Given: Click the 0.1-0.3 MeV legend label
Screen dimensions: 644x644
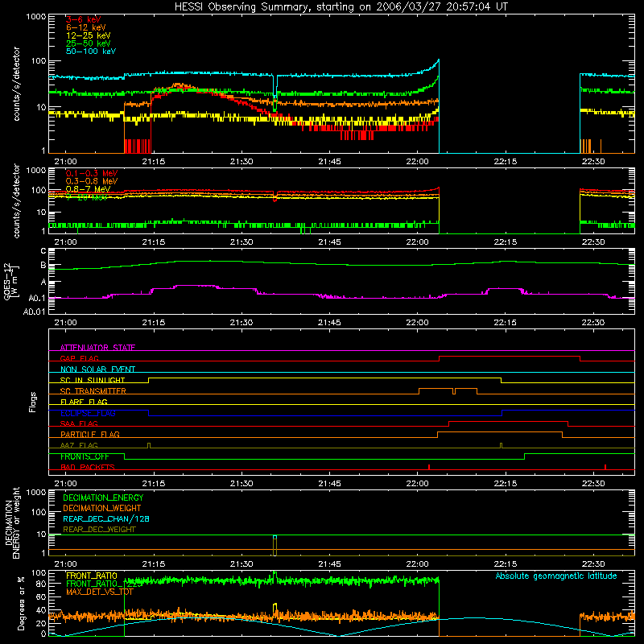Looking at the screenshot, I should 92,173.
